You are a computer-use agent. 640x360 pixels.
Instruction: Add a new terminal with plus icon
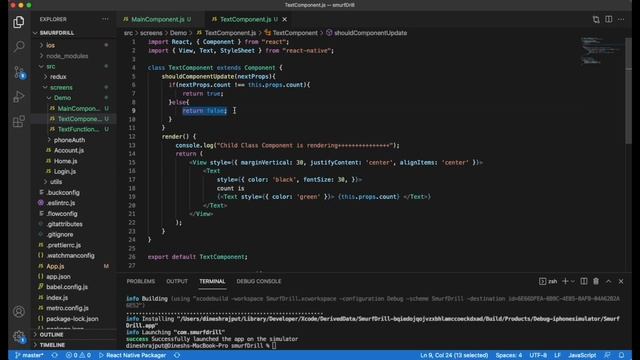(x=565, y=281)
